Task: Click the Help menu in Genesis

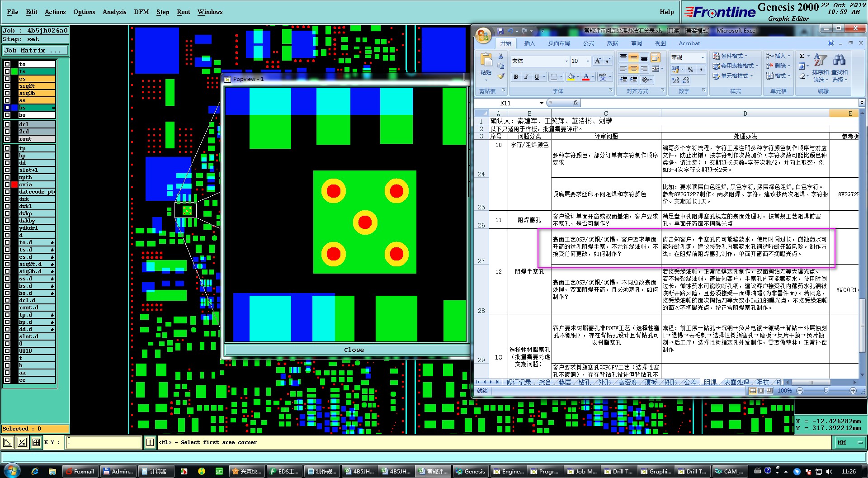Action: [x=666, y=12]
